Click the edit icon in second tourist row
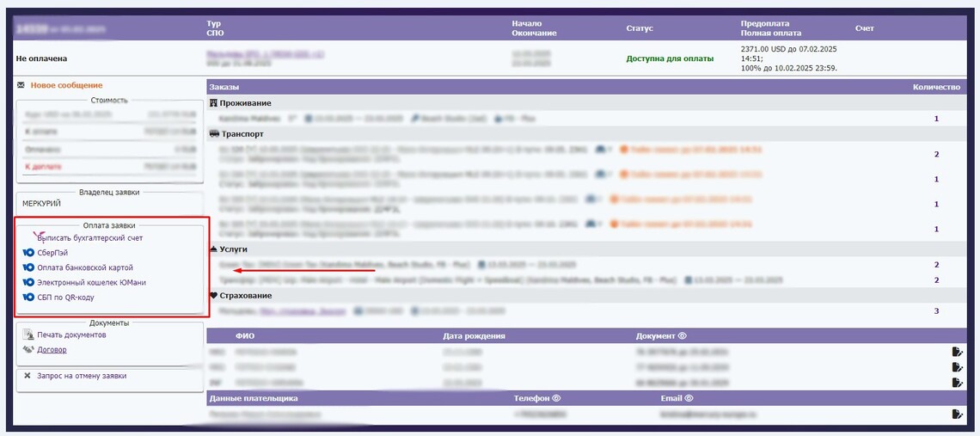 click(957, 366)
